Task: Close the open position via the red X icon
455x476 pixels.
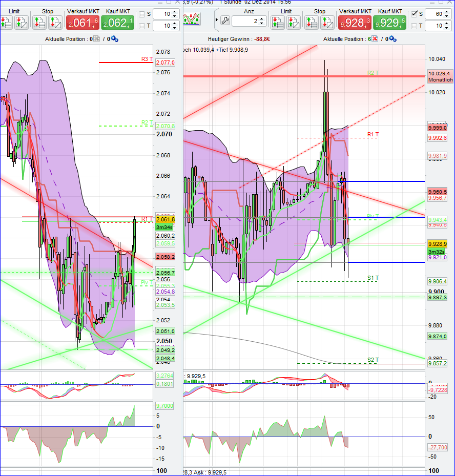Action: coord(374,39)
